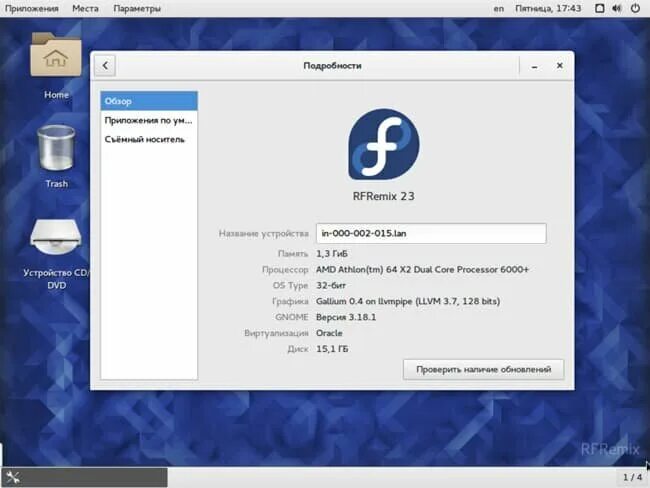Click the OS type value 32-бит
The image size is (650, 488).
click(x=331, y=285)
